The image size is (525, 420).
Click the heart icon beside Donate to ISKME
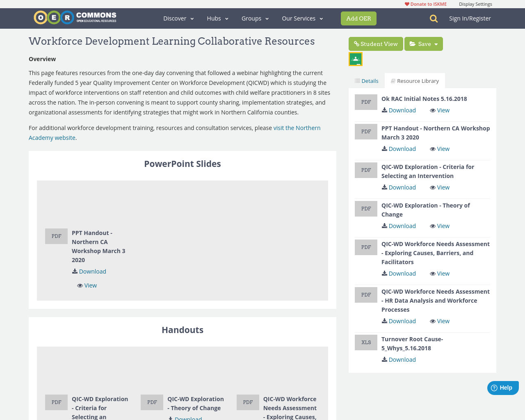tap(406, 3)
